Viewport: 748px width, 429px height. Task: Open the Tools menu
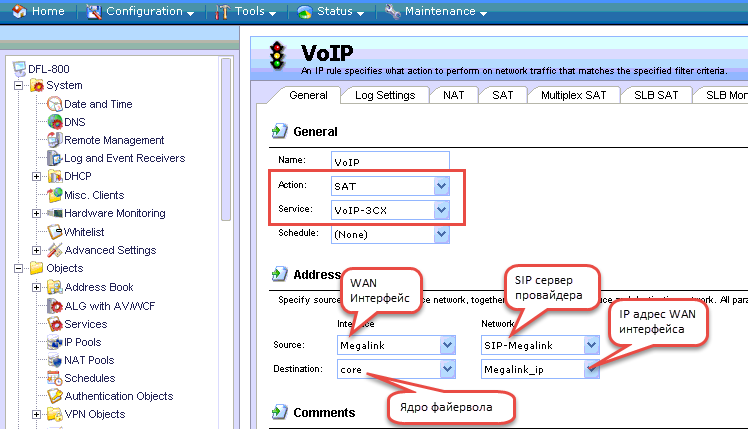pyautogui.click(x=246, y=11)
